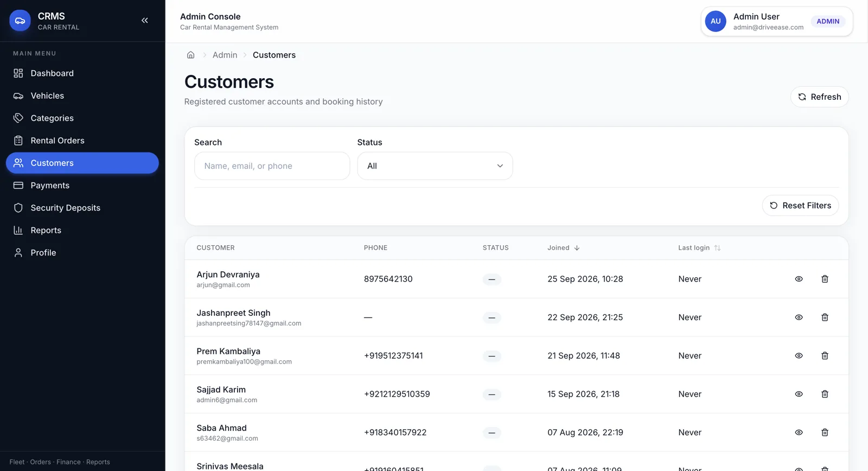View Saba Ahmad details eye icon
The height and width of the screenshot is (471, 868).
[799, 432]
